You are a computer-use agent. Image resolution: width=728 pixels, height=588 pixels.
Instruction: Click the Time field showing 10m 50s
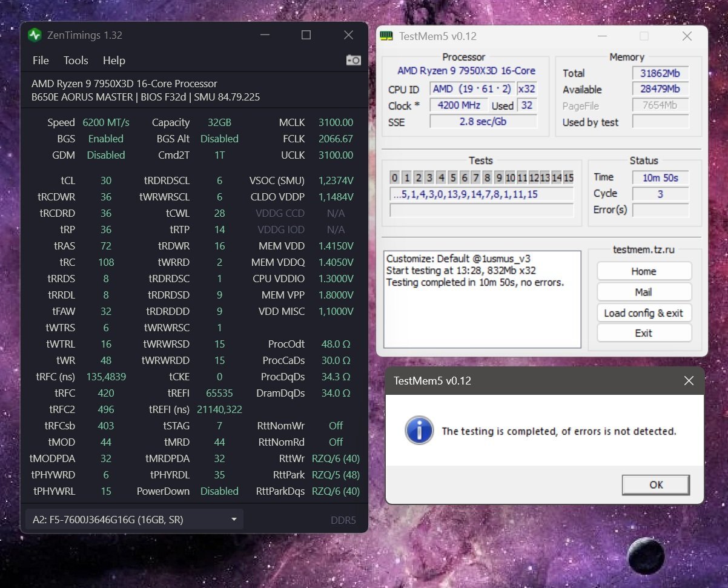pos(661,177)
